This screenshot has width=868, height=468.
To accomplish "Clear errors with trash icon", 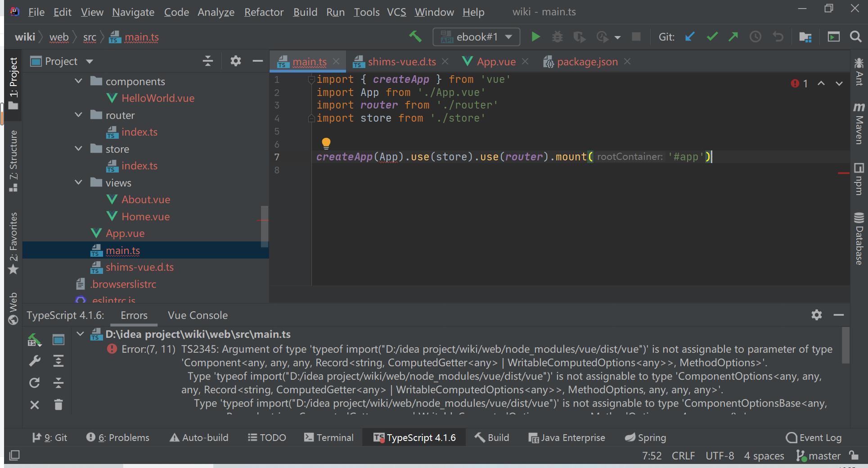I will pyautogui.click(x=58, y=404).
